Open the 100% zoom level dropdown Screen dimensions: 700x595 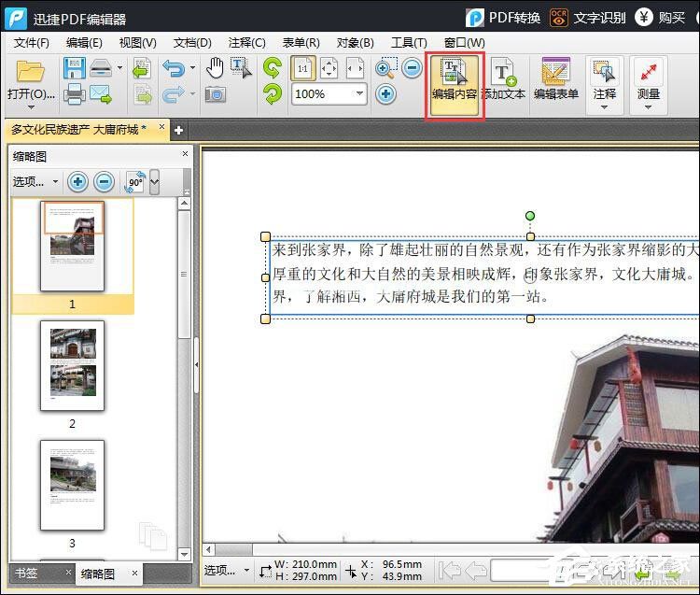(x=359, y=94)
